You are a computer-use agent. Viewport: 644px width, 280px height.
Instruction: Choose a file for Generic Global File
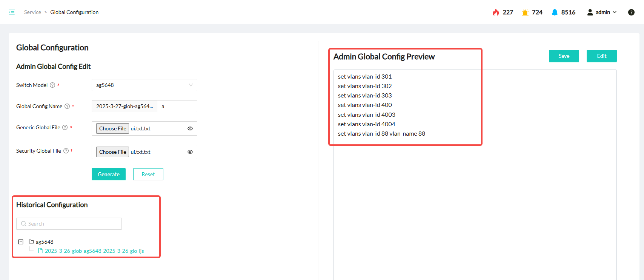click(112, 128)
